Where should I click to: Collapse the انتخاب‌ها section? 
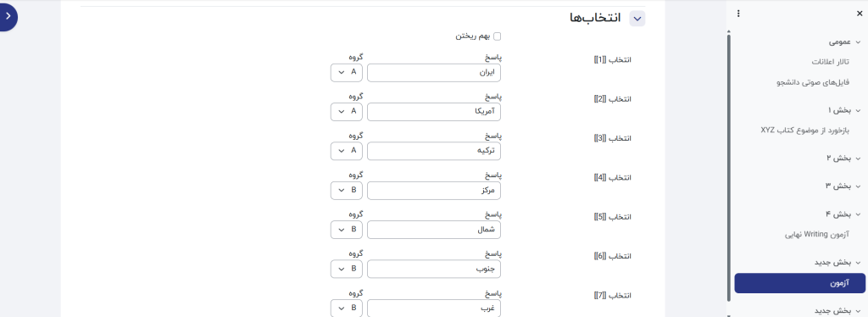(x=637, y=19)
